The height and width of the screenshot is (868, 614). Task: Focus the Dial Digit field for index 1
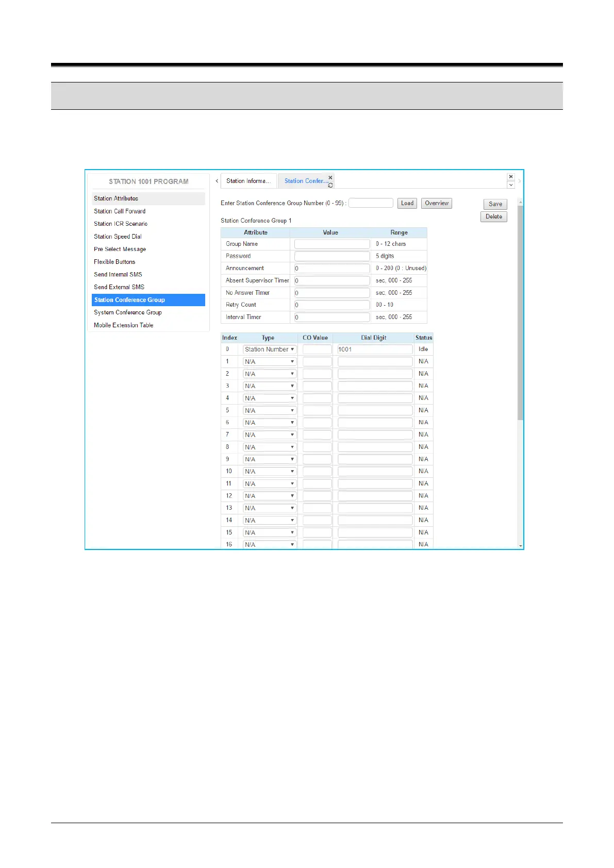pyautogui.click(x=375, y=362)
